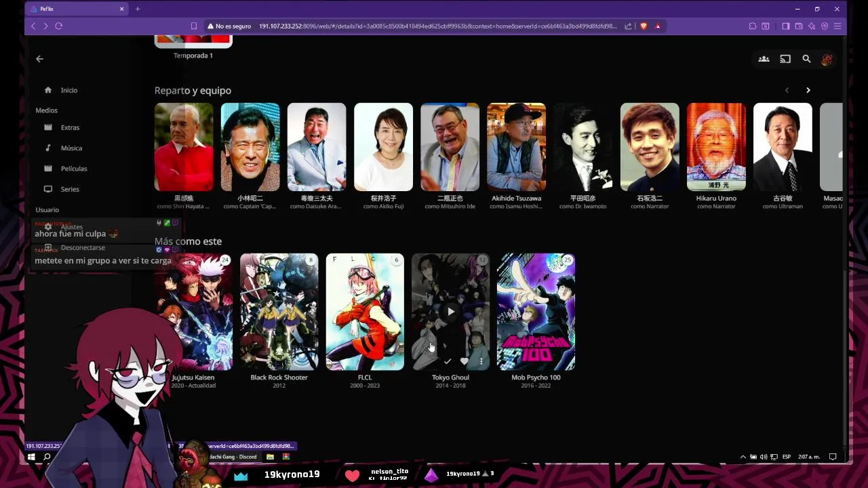Open the Mob Psycho 100 poster
The height and width of the screenshot is (488, 868).
tap(536, 312)
